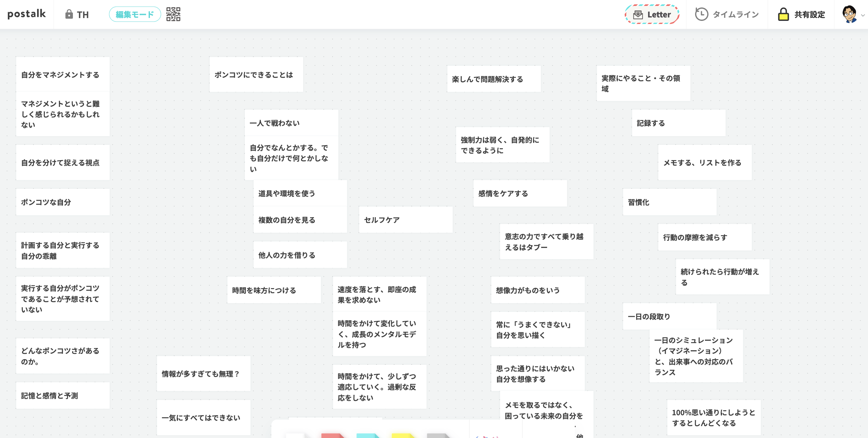Open the タイムライン view

736,14
